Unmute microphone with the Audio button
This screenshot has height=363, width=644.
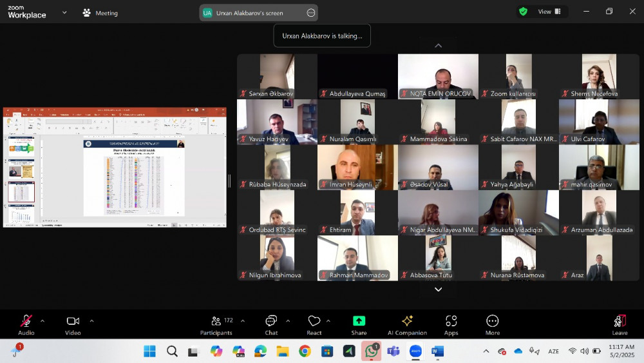pos(26,324)
